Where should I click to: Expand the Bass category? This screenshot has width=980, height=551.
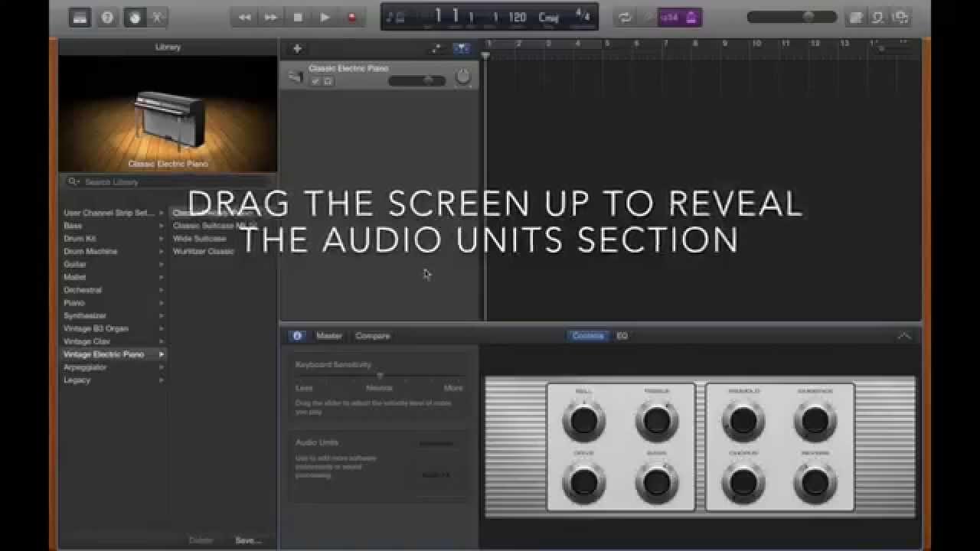[x=113, y=226]
